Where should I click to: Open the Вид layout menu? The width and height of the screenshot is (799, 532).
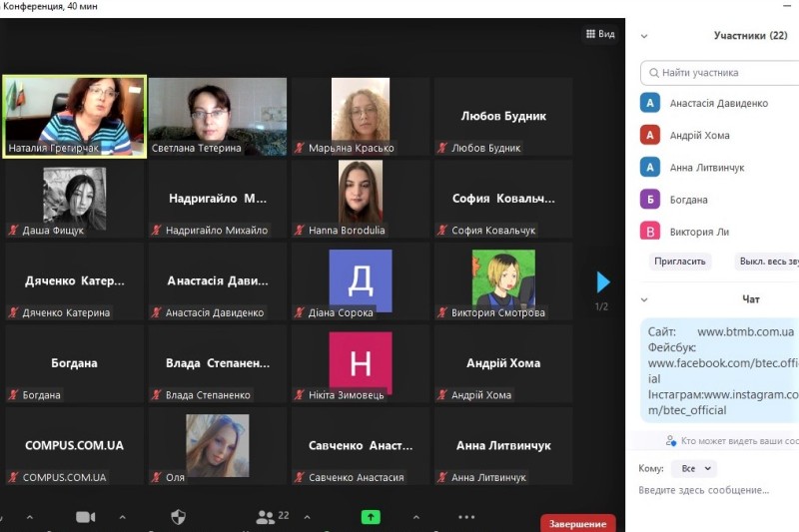pyautogui.click(x=600, y=34)
